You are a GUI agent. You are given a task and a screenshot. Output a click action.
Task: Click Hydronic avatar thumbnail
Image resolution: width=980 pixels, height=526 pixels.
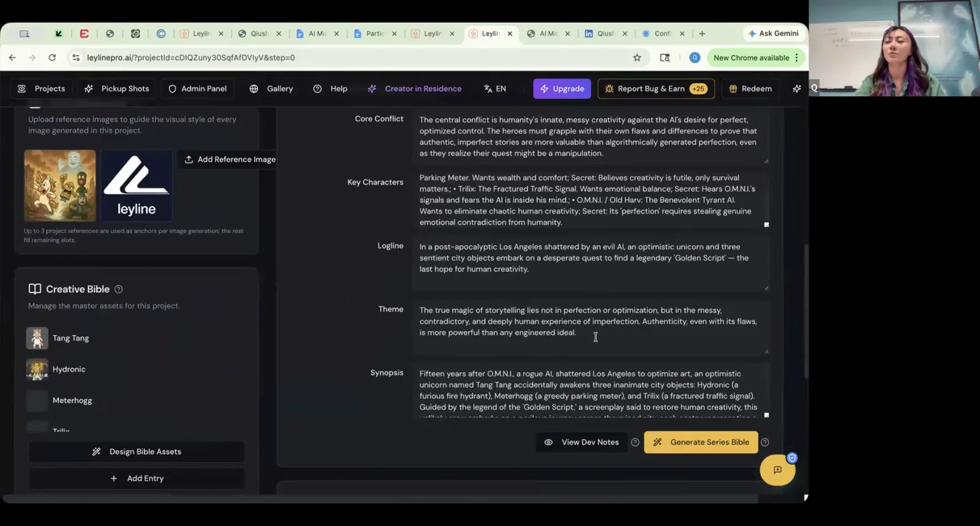pyautogui.click(x=37, y=370)
